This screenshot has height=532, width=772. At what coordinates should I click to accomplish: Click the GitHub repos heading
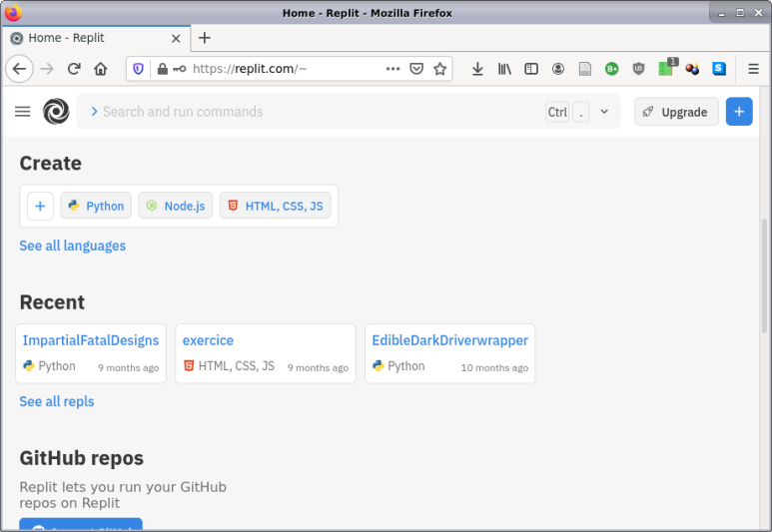[x=82, y=458]
